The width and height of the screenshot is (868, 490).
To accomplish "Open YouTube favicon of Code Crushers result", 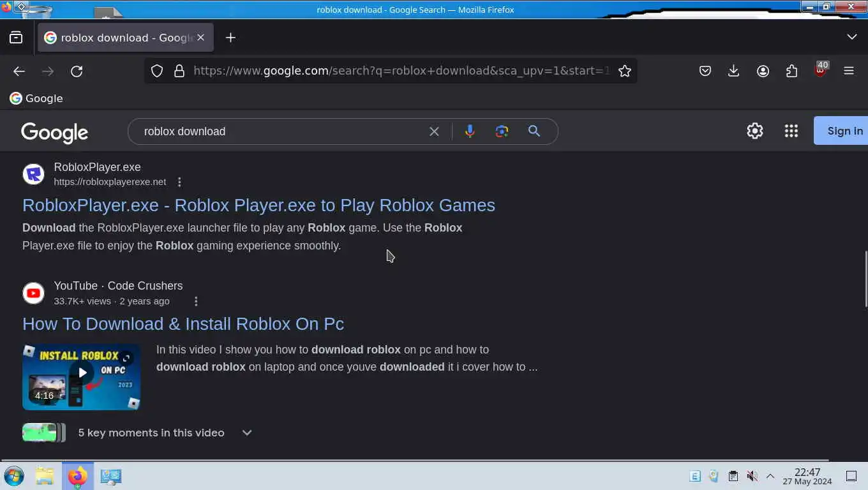I will click(33, 293).
